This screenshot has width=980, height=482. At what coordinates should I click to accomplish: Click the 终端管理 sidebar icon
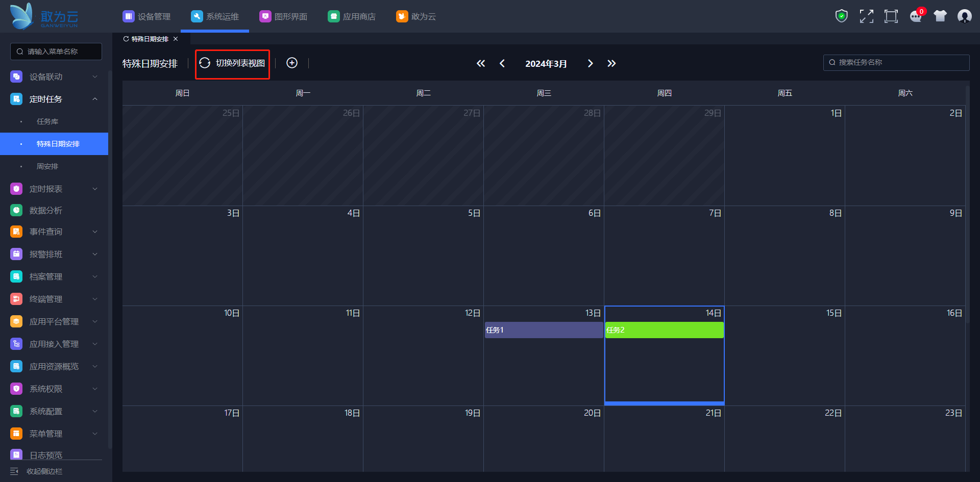(16, 299)
